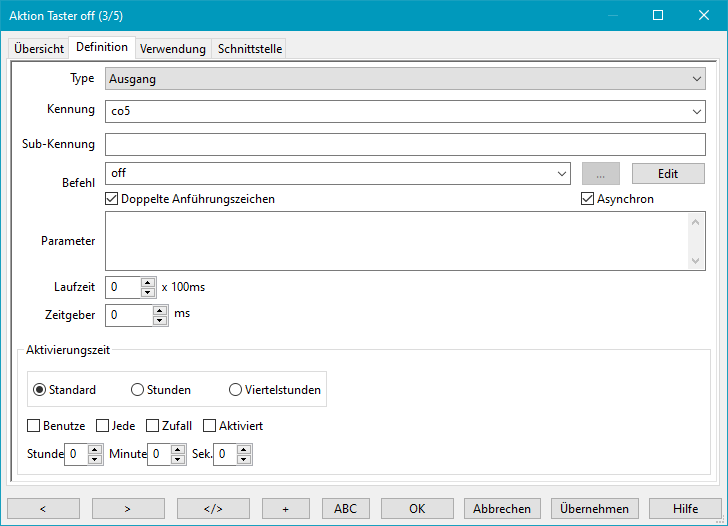728x526 pixels.
Task: Expand the Type dropdown showing Ausgang
Action: tap(697, 79)
